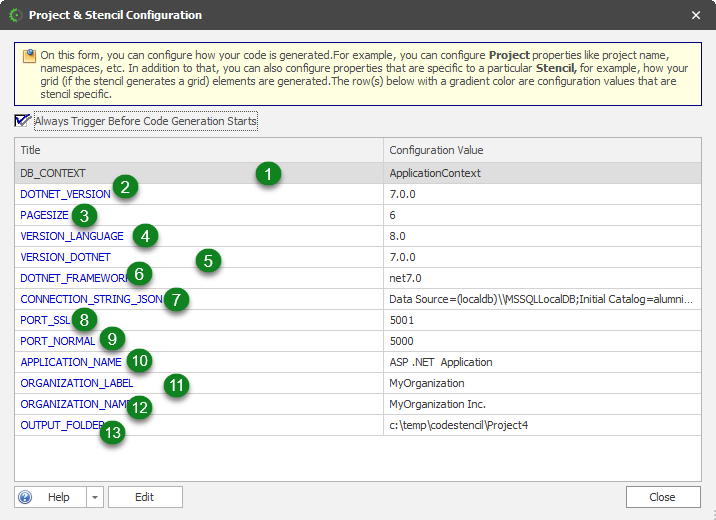716x520 pixels.
Task: Click the PORT_SSL value 5001
Action: point(402,320)
